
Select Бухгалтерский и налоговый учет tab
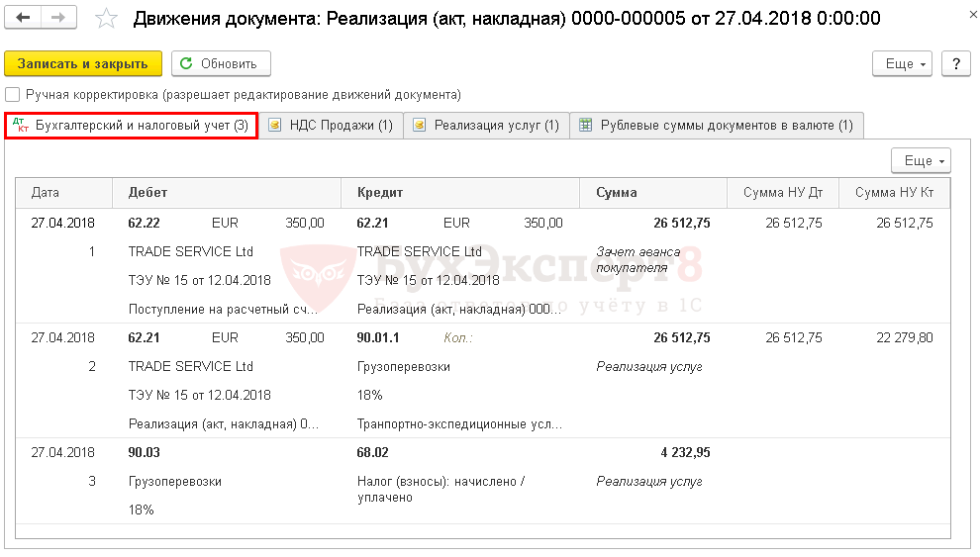pyautogui.click(x=131, y=126)
